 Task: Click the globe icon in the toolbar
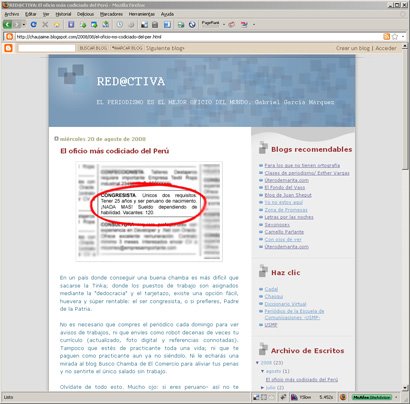pos(192,24)
